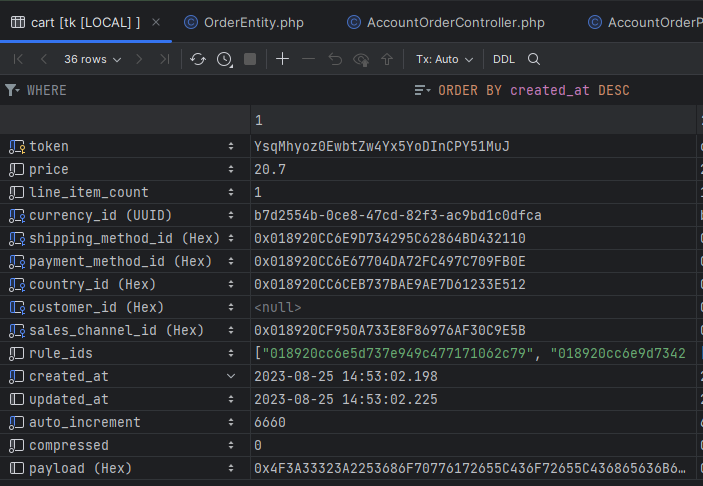This screenshot has height=486, width=703.
Task: Select the record 1 column header
Action: click(x=473, y=120)
